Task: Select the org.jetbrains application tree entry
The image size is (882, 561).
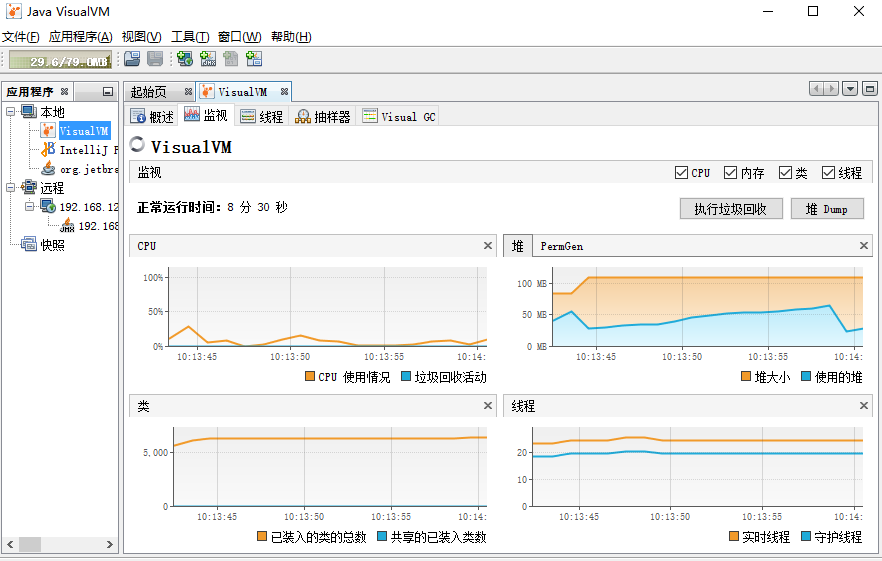Action: (x=88, y=169)
